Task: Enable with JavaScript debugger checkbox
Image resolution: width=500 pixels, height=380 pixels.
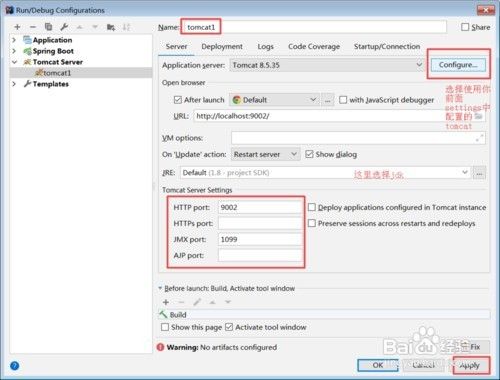Action: pos(343,100)
